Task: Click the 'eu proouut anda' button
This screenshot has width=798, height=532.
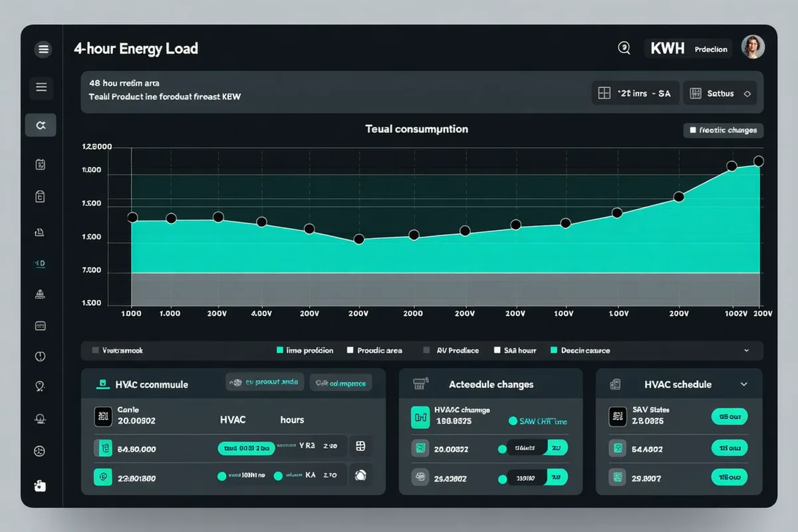Action: (265, 382)
